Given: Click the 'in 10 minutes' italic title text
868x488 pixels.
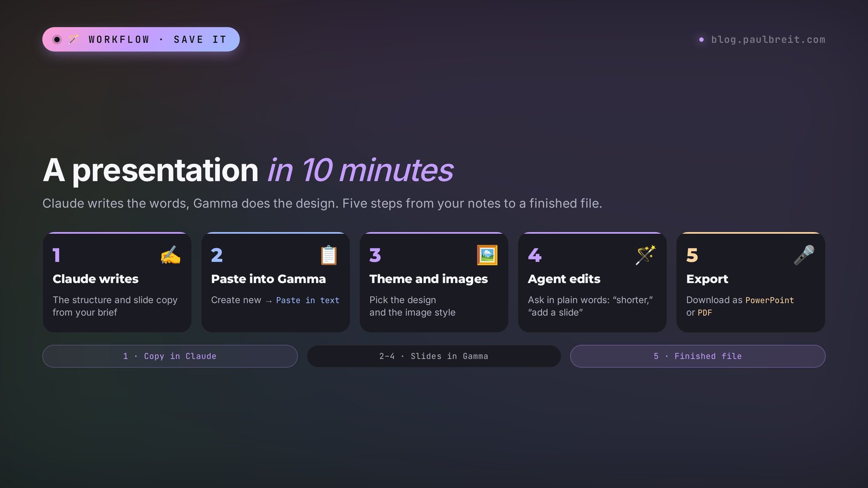Looking at the screenshot, I should [360, 170].
